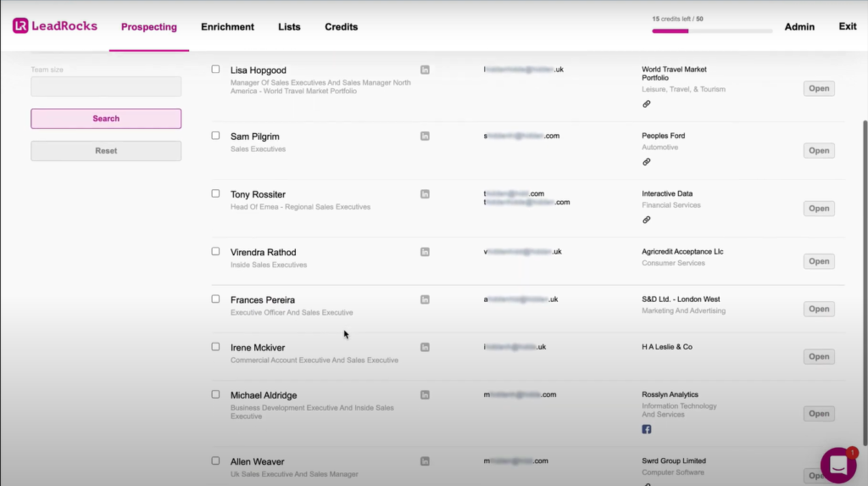This screenshot has height=486, width=868.
Task: Open Lisa Hopgood's LinkedIn profile icon
Action: pos(425,70)
